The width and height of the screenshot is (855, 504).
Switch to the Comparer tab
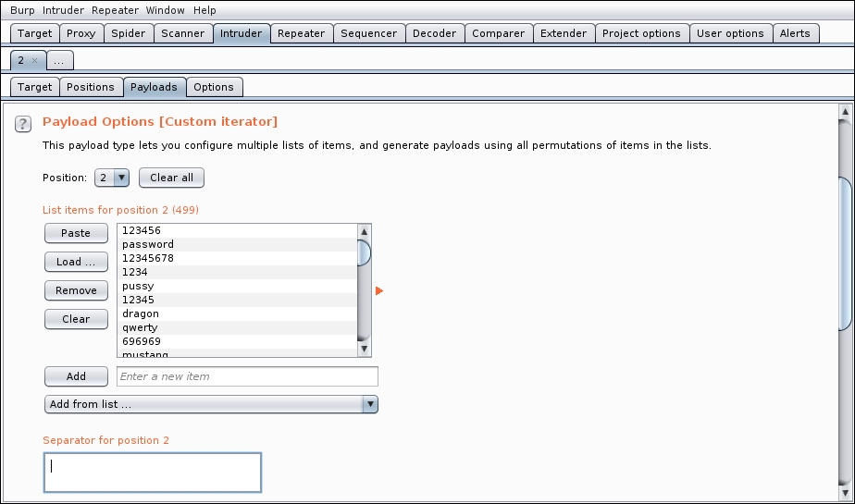click(499, 33)
